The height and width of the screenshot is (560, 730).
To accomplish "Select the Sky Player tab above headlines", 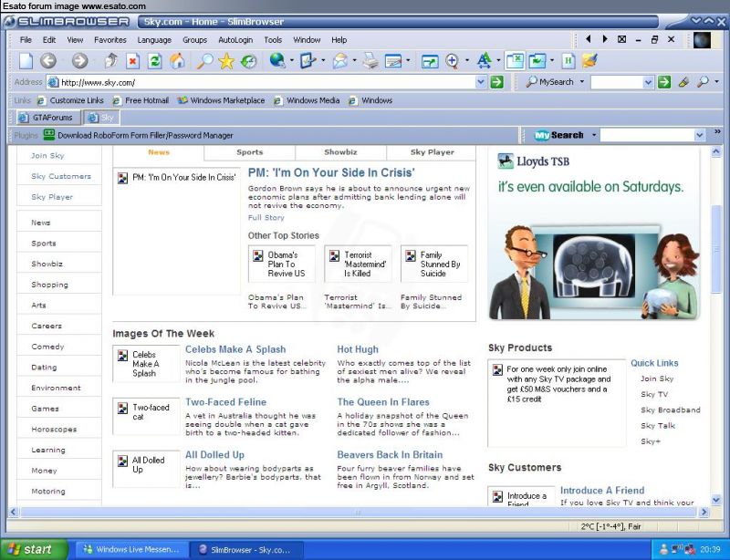I will [x=432, y=152].
